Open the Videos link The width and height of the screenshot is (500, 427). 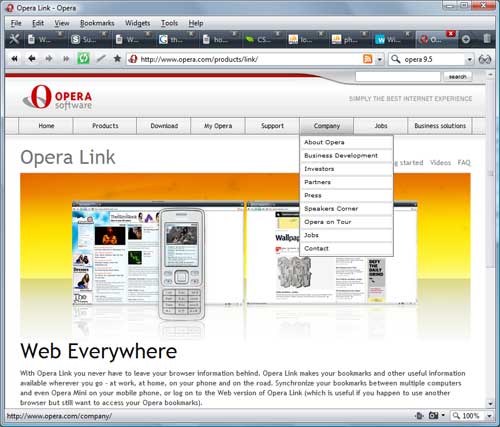(440, 163)
